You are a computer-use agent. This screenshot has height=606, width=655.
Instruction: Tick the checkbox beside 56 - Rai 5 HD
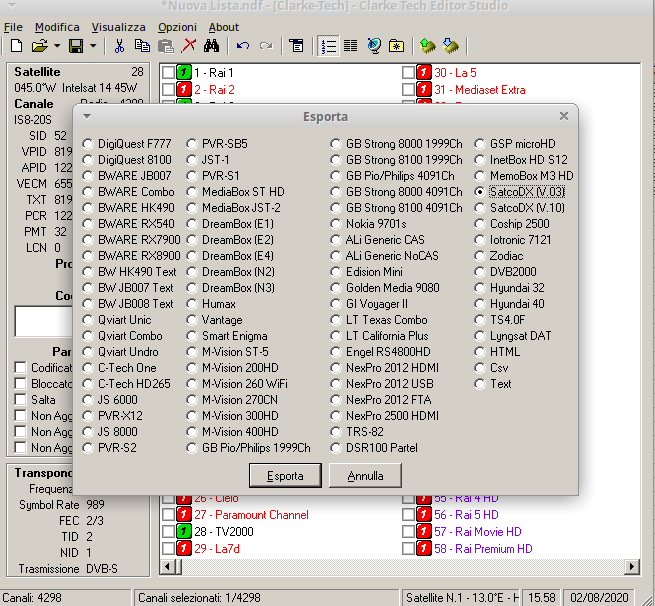coord(408,515)
